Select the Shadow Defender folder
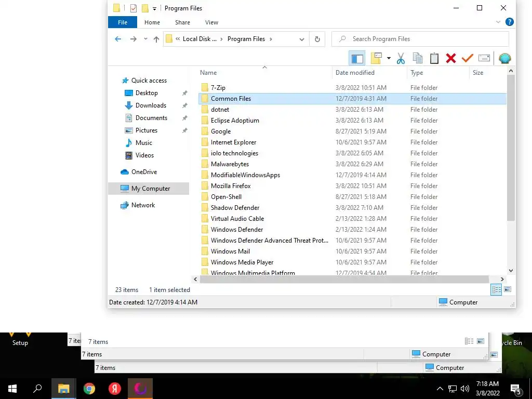This screenshot has height=399, width=532. point(352,208)
